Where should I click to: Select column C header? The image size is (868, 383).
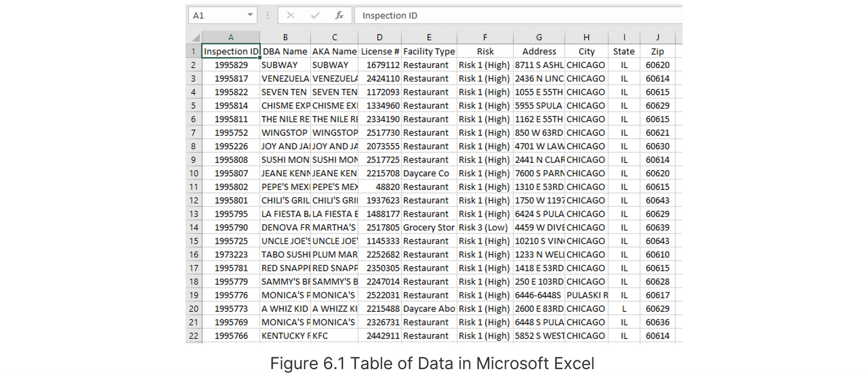pyautogui.click(x=334, y=37)
